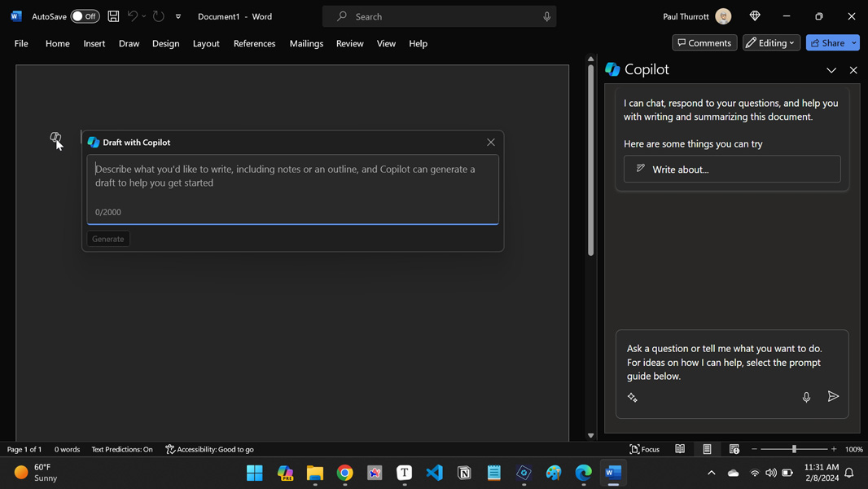
Task: Open Visual Studio Code from taskbar
Action: [435, 473]
